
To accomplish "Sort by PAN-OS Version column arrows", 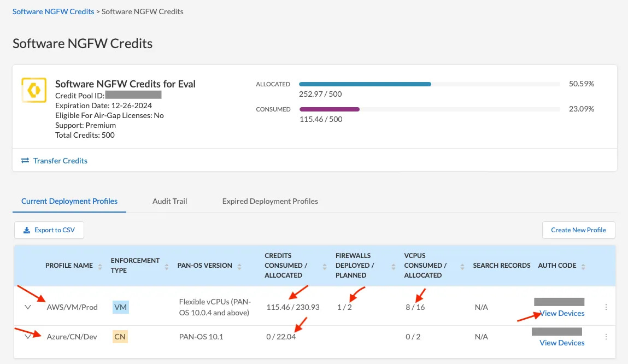I will [239, 267].
